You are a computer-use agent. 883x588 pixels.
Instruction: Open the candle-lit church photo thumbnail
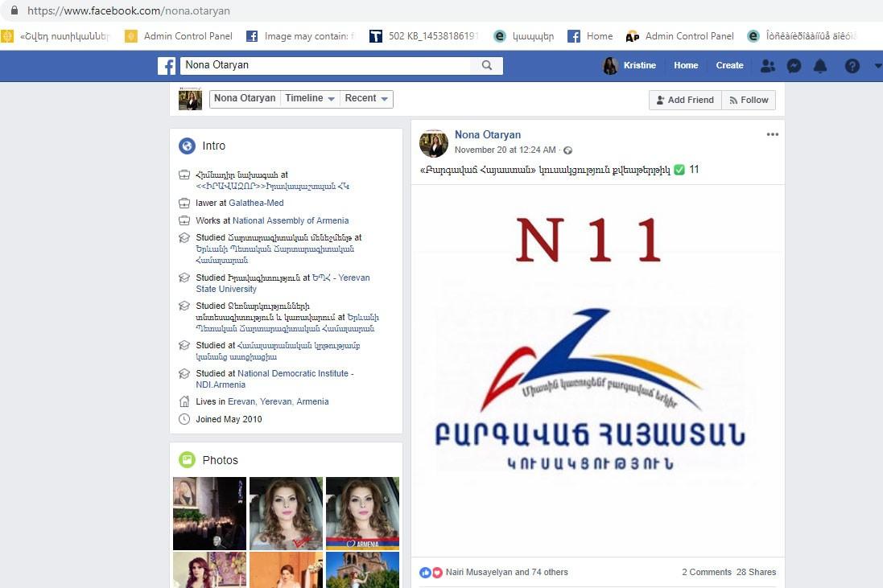[x=209, y=513]
